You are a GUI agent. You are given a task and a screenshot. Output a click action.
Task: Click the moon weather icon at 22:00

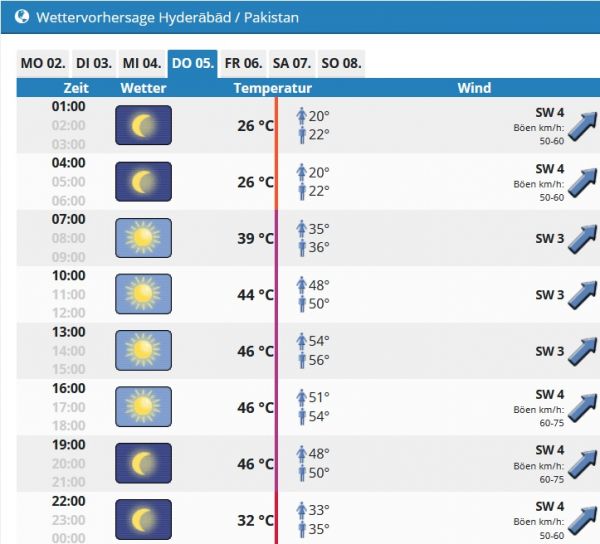[x=143, y=520]
